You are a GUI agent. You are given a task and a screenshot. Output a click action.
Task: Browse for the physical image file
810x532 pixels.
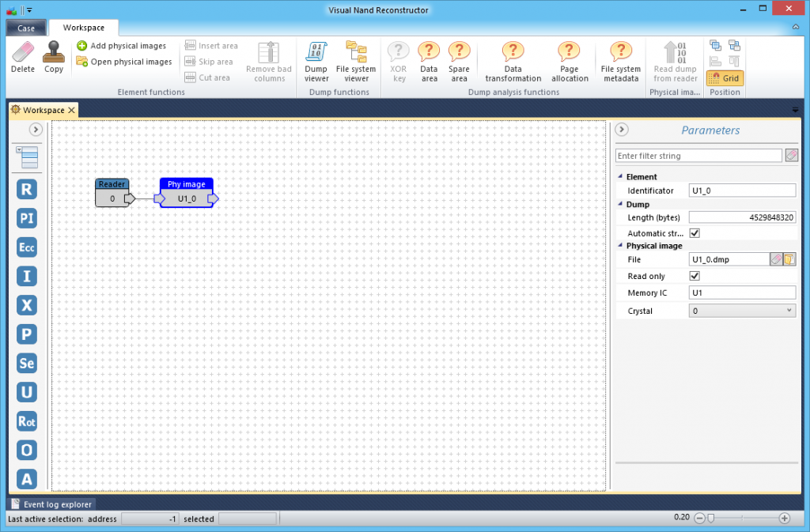click(x=789, y=259)
